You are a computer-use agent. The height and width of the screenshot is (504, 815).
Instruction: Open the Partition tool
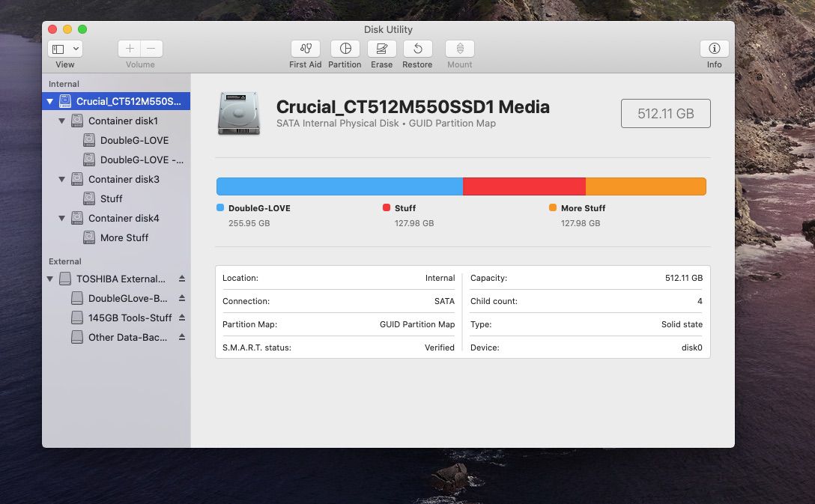[x=345, y=49]
